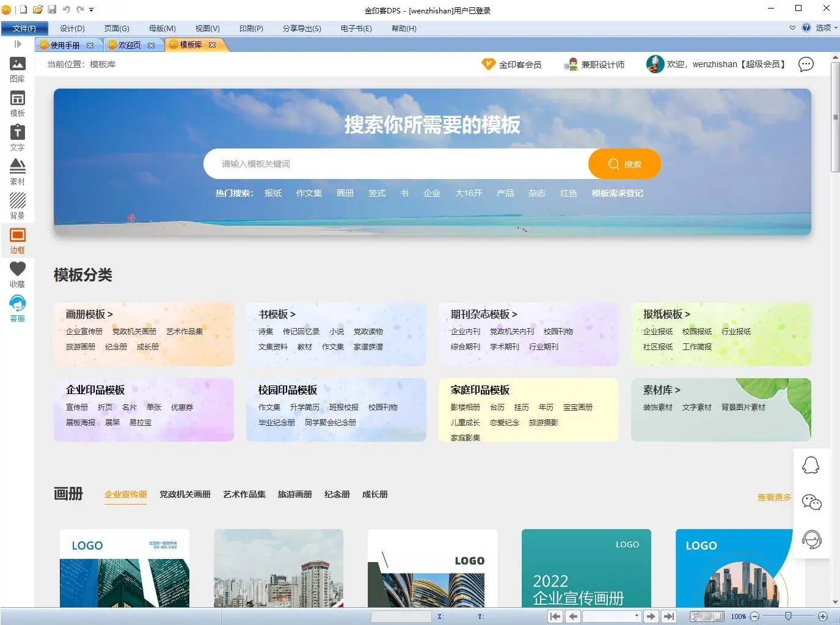
Task: Select the 文字 text tool icon
Action: [17, 137]
